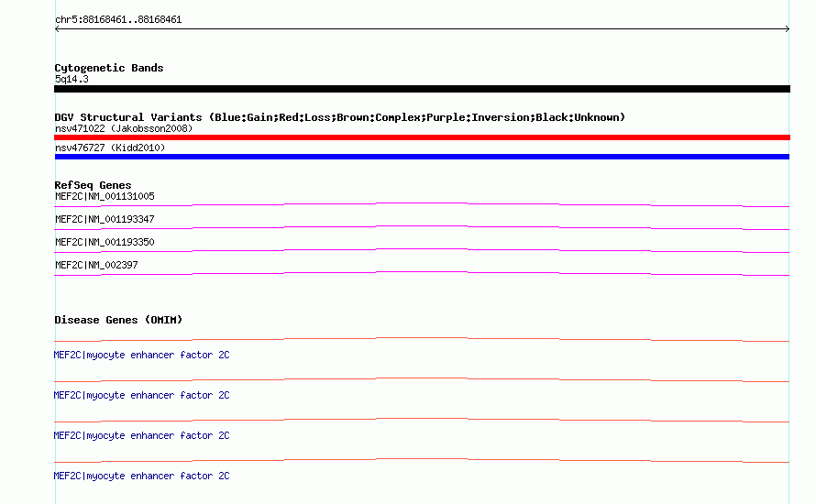Click the first orange OMIM gene line
Screen dimensions: 816x504
(422, 339)
